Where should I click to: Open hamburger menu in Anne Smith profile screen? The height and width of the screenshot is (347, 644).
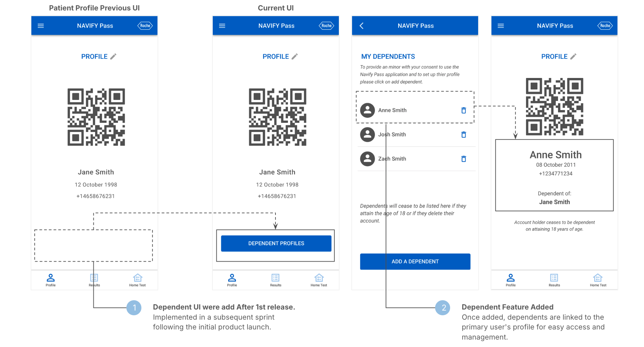(x=501, y=26)
